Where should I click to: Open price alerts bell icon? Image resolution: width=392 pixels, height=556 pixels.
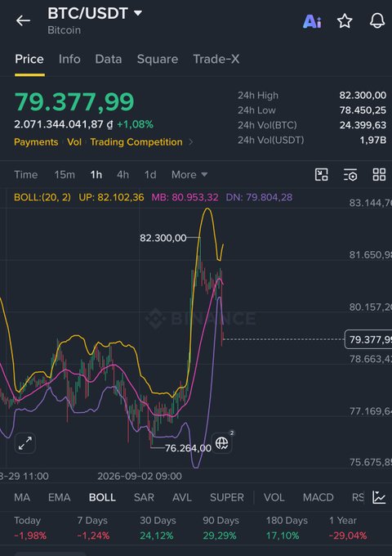pyautogui.click(x=377, y=20)
